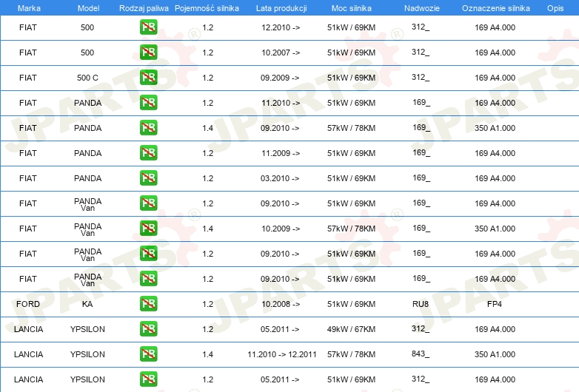Screen dimensions: 579x392
Task: Click the Rodzaj paliwa column header
Action: coord(144,8)
